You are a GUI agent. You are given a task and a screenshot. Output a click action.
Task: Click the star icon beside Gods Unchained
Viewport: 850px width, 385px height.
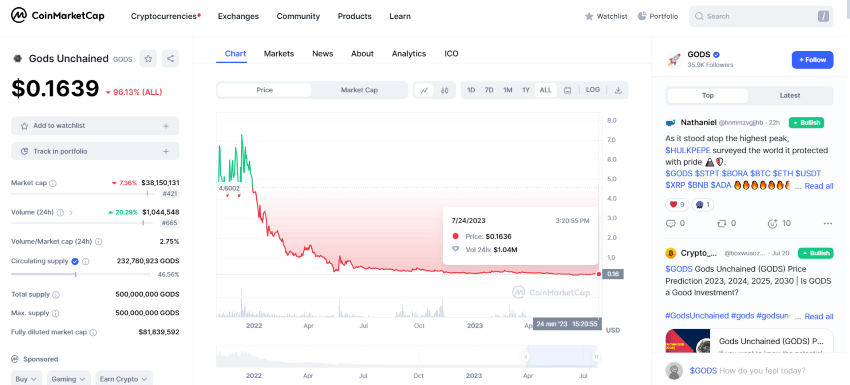click(x=148, y=59)
